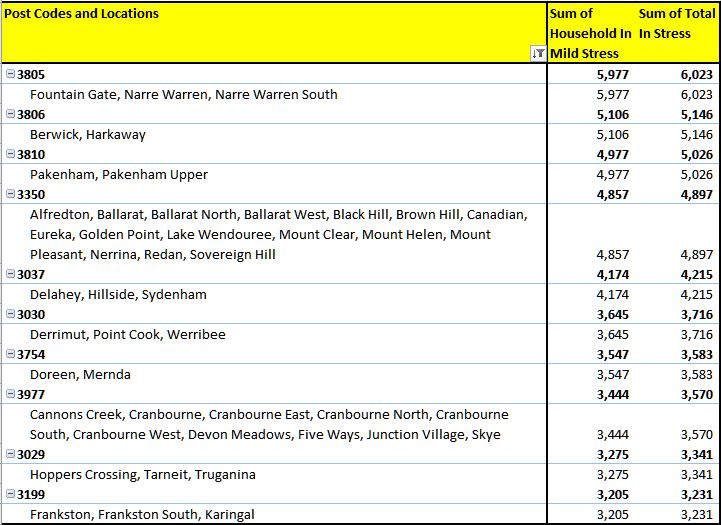The image size is (721, 525).
Task: Select the bold 4,215 total stress value
Action: (x=697, y=274)
